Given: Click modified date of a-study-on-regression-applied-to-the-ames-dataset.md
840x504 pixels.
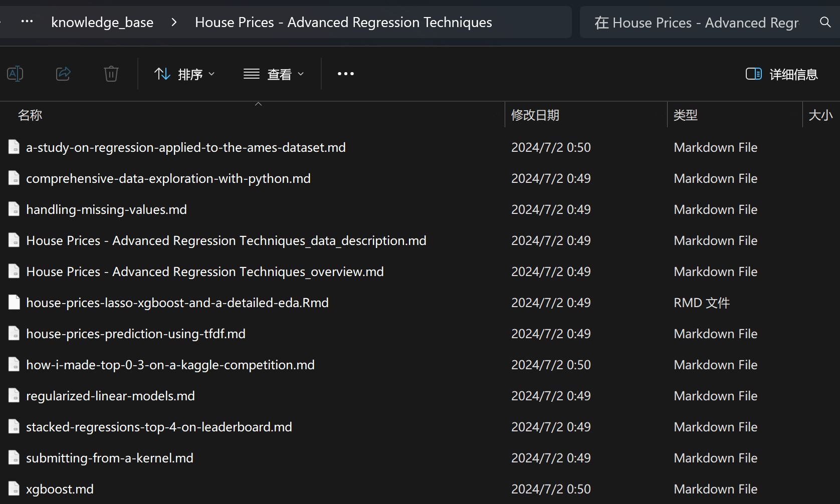Looking at the screenshot, I should click(x=551, y=147).
